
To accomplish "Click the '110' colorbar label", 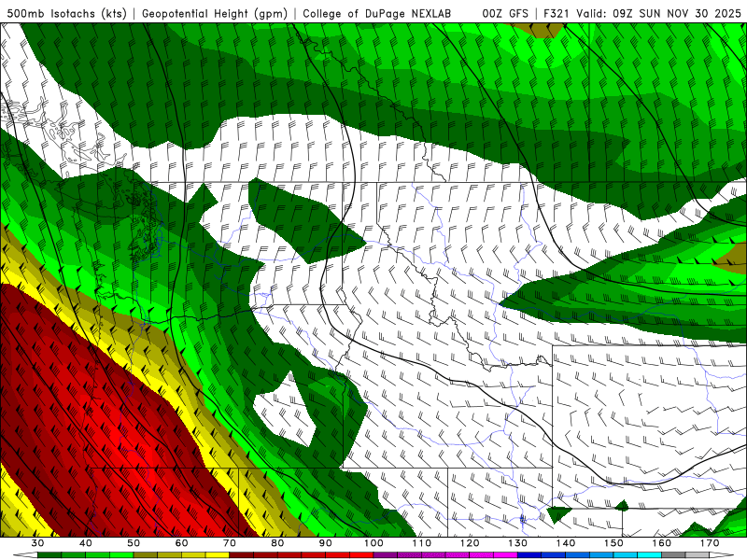I will (422, 543).
